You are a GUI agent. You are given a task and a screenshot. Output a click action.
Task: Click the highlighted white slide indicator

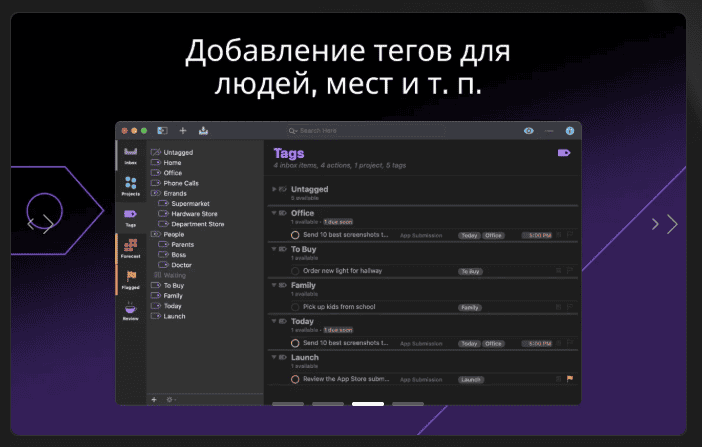[x=368, y=404]
